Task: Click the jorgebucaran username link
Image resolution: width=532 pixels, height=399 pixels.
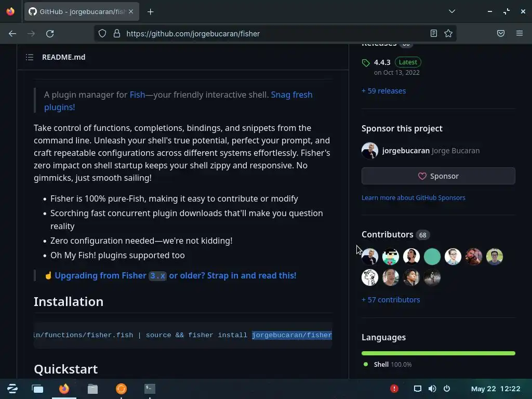Action: point(406,151)
